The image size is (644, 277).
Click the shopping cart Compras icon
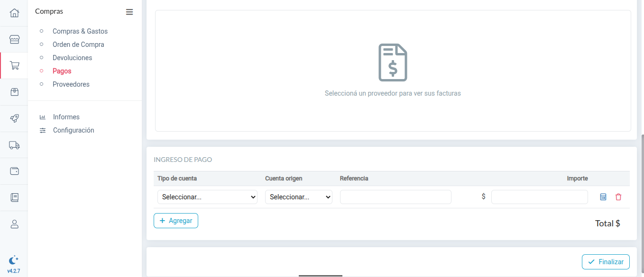tap(13, 66)
